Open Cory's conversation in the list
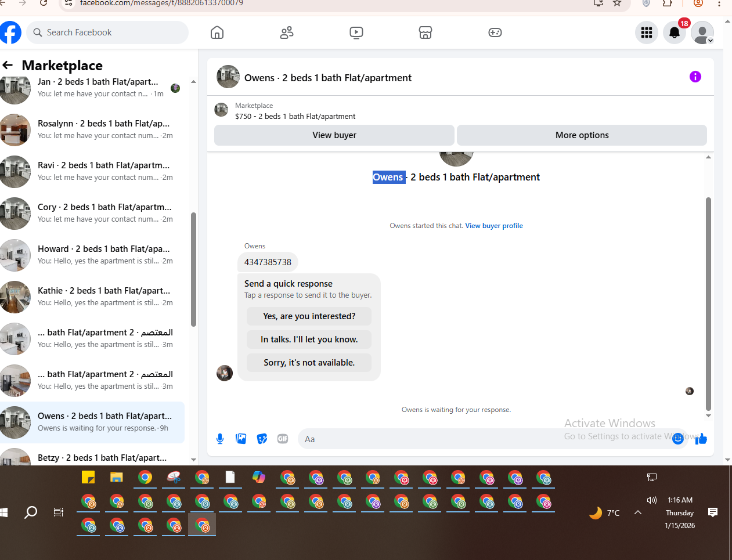This screenshot has height=560, width=732. click(x=92, y=213)
